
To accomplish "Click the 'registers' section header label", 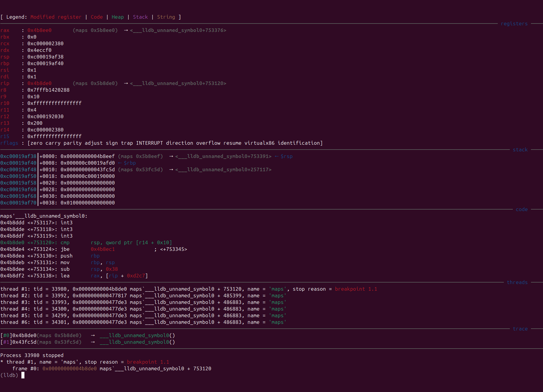I will (x=514, y=24).
